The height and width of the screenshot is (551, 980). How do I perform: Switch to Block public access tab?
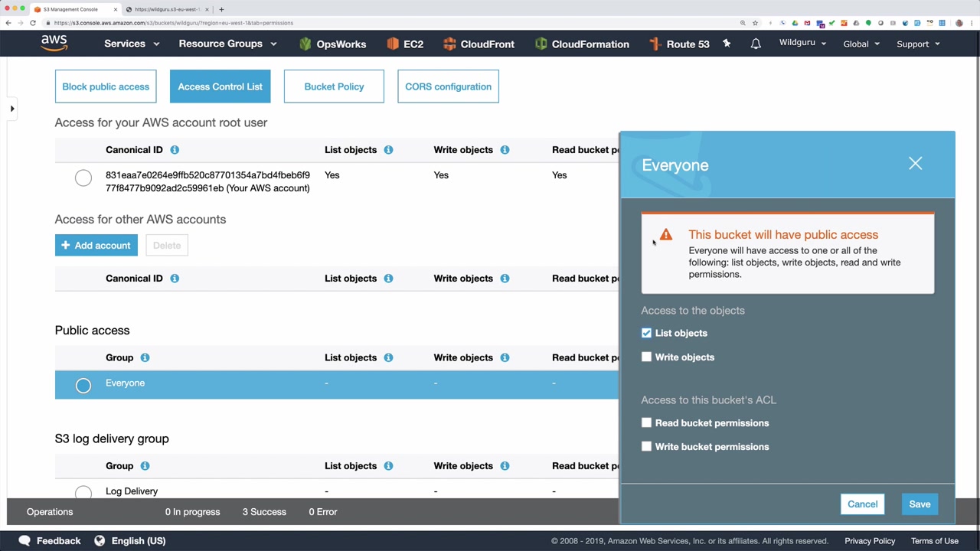(x=106, y=86)
